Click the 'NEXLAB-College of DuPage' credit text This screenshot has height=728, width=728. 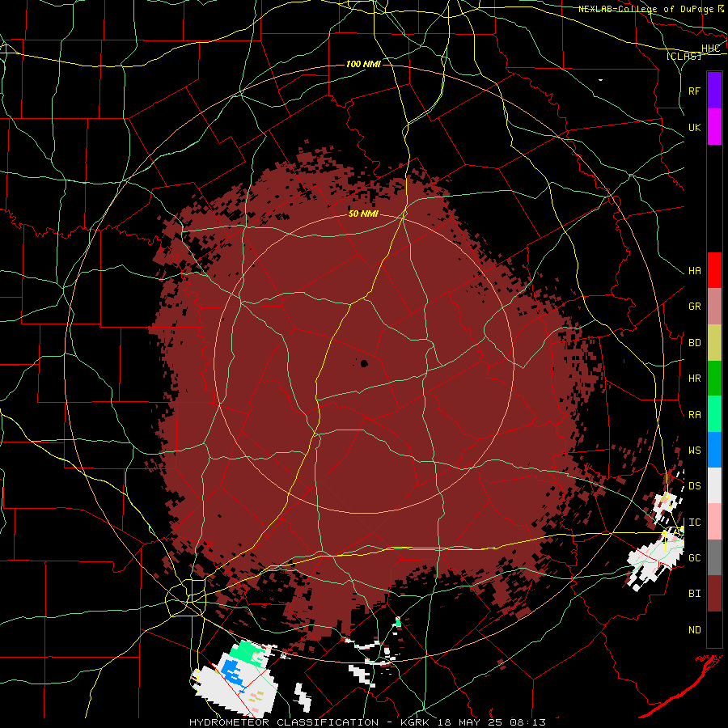tap(645, 9)
